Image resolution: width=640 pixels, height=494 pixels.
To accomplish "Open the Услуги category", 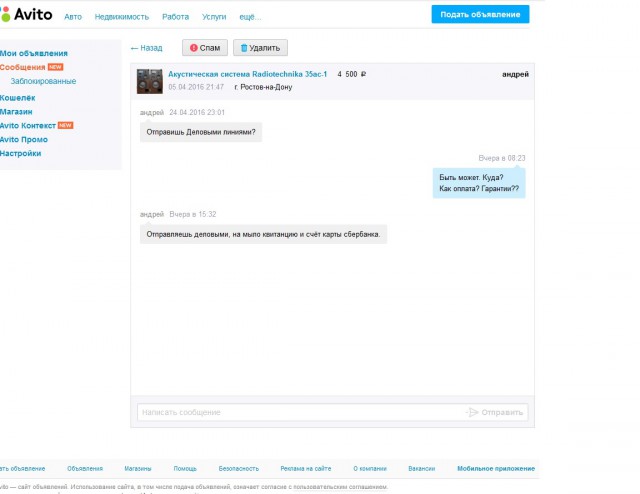I will click(214, 17).
